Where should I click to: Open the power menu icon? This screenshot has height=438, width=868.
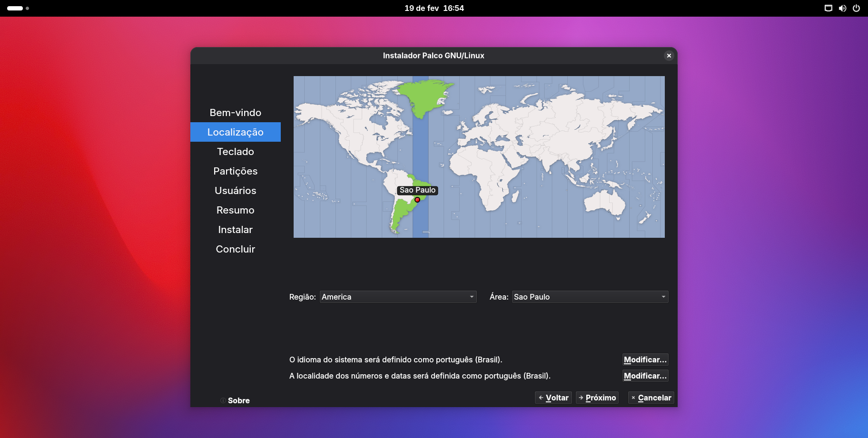click(856, 8)
